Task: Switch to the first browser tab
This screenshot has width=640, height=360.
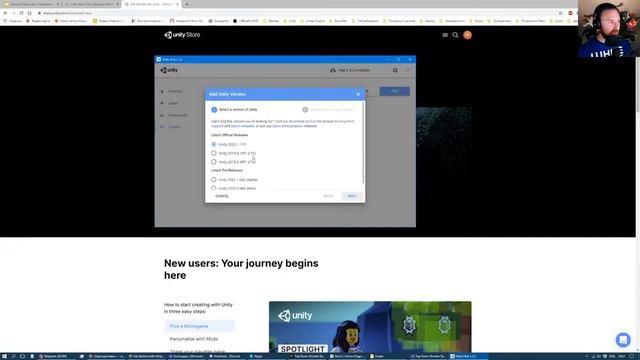Action: 31,4
